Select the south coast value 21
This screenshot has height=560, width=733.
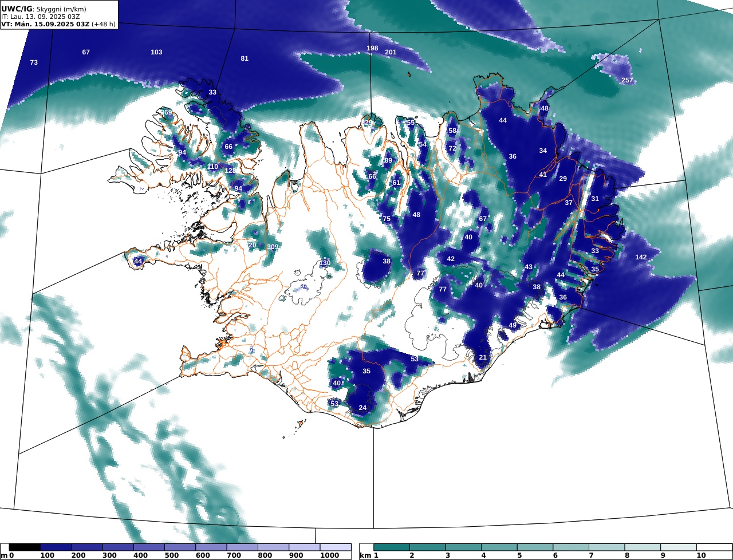tap(483, 357)
